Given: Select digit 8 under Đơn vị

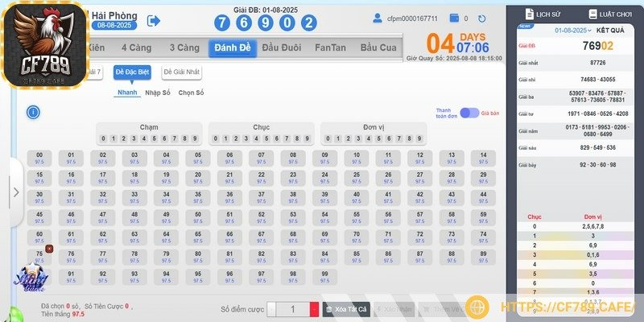Looking at the screenshot, I should (409, 138).
